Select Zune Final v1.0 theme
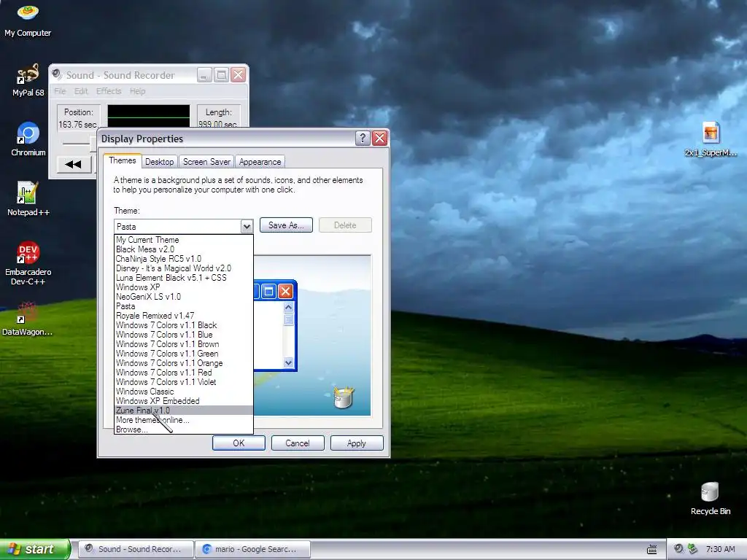This screenshot has width=747, height=560. tap(183, 411)
